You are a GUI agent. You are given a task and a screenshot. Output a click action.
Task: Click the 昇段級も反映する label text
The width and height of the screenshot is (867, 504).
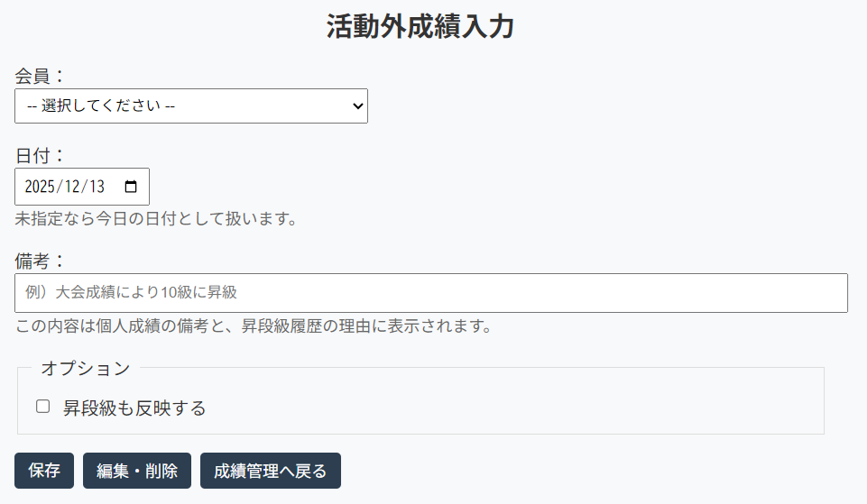pyautogui.click(x=134, y=408)
